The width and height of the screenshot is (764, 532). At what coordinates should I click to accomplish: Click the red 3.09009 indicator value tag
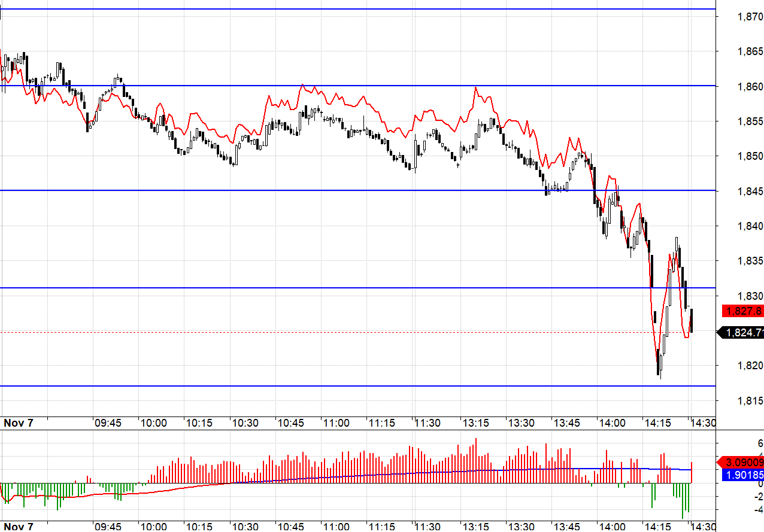(744, 462)
